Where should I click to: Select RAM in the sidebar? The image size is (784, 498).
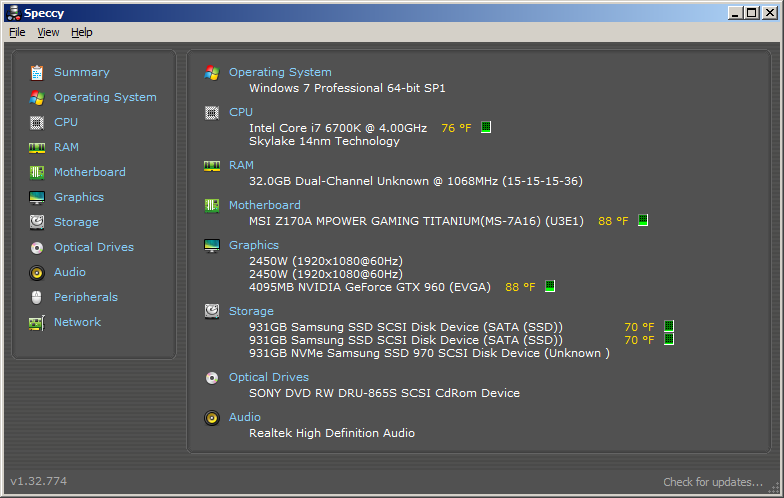pyautogui.click(x=66, y=147)
